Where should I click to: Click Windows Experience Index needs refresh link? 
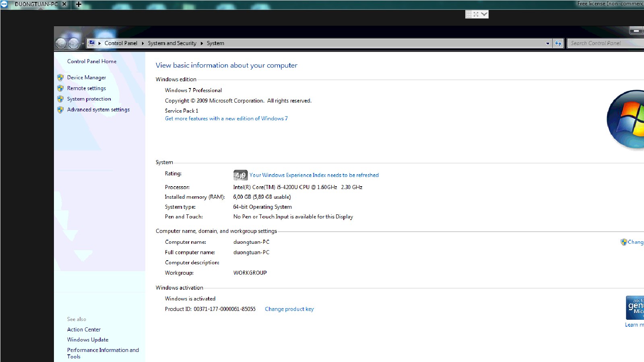[314, 175]
